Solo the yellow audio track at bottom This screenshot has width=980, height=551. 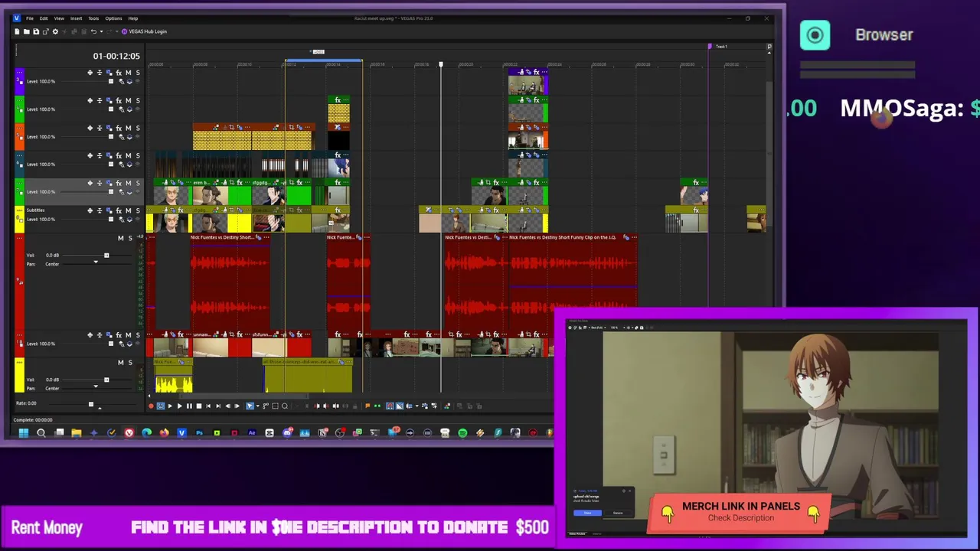(x=129, y=362)
